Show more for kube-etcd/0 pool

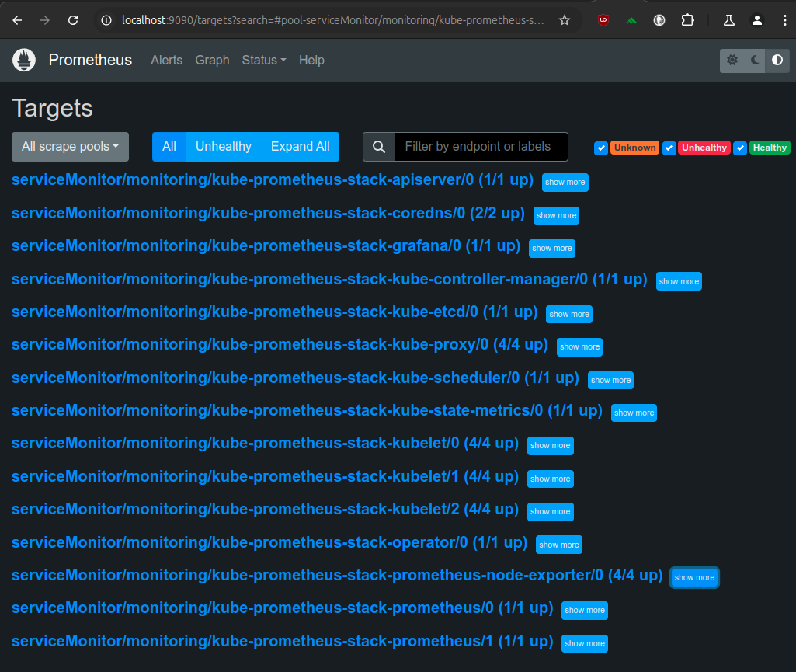coord(569,314)
